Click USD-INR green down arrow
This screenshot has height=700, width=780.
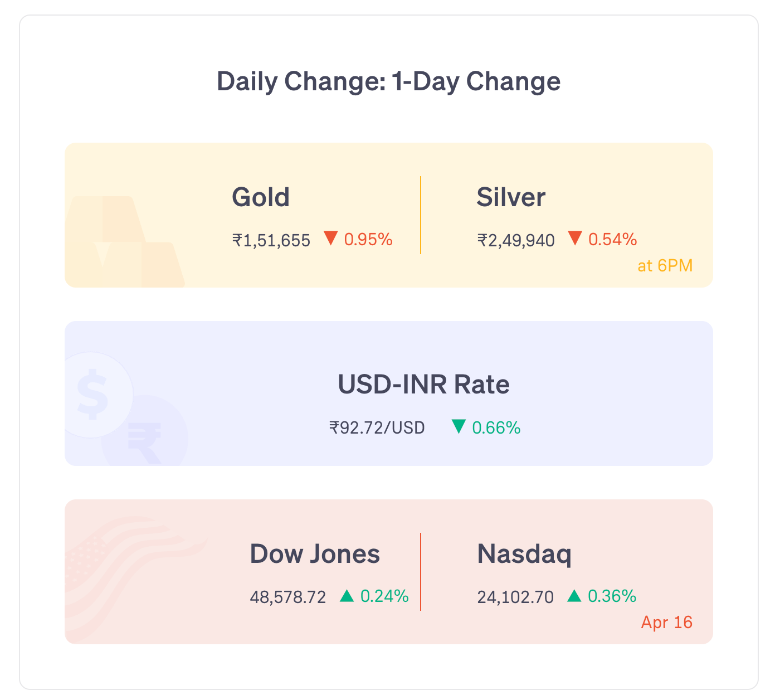click(459, 427)
